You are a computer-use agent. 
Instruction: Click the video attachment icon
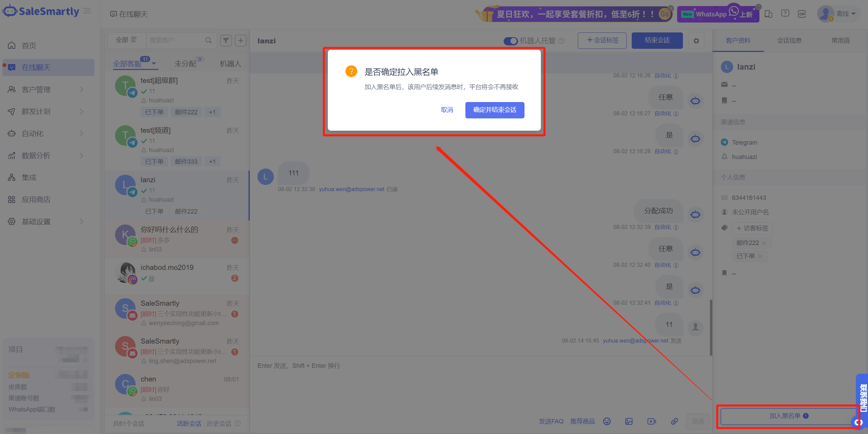[652, 421]
